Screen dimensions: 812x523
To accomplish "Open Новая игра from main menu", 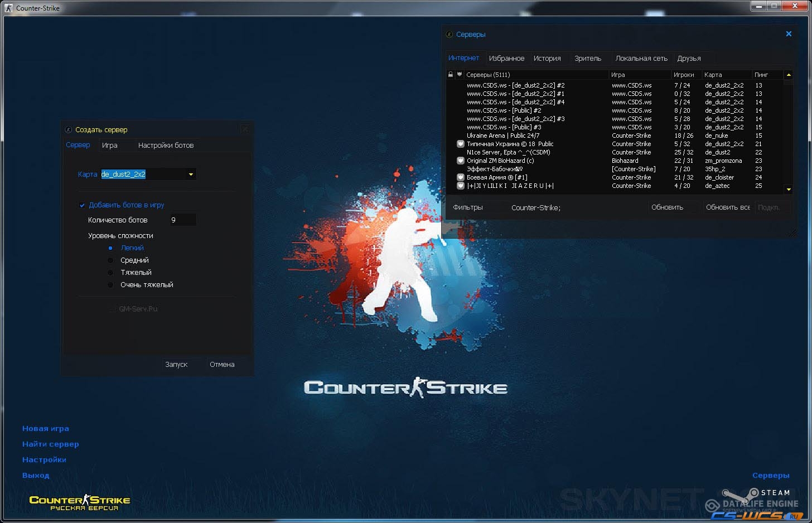I will point(46,429).
